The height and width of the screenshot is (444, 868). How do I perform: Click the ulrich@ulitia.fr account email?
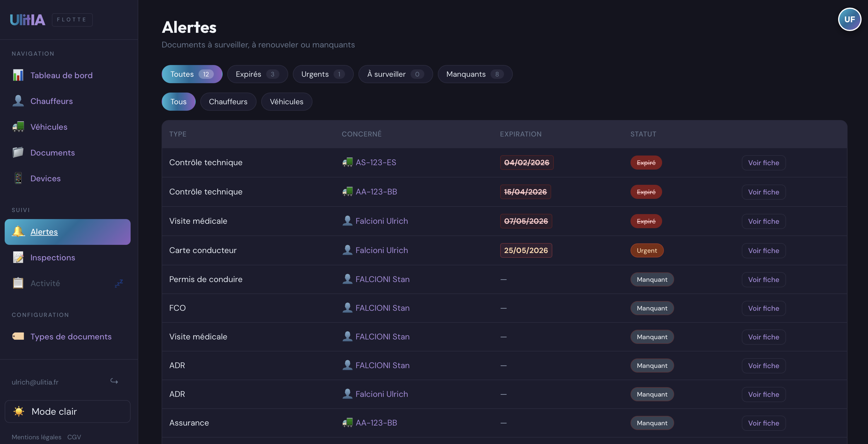click(x=35, y=382)
